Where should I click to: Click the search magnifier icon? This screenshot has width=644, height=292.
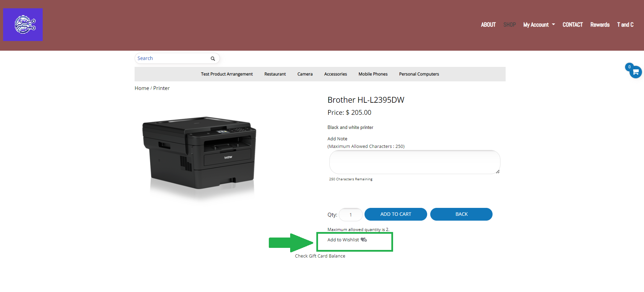213,59
